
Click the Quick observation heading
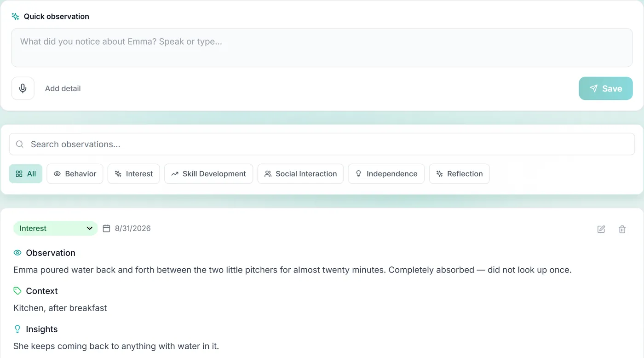click(x=57, y=17)
